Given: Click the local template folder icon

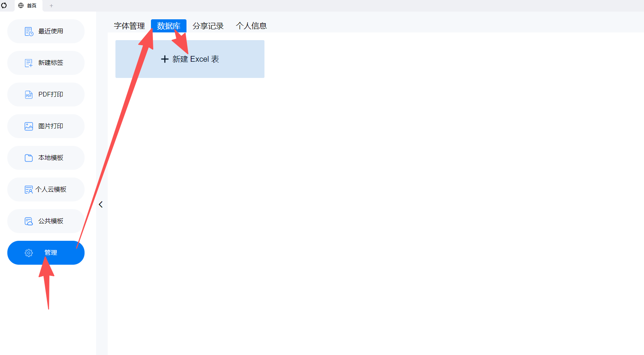Looking at the screenshot, I should tap(29, 158).
